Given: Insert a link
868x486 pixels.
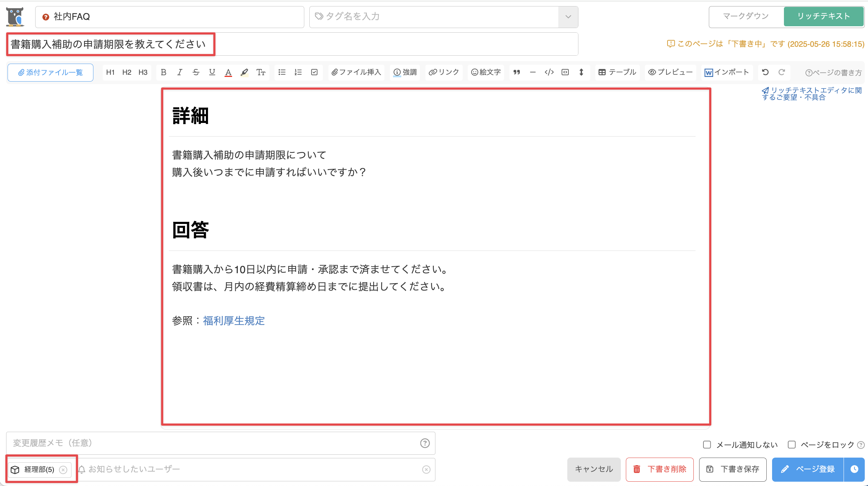Looking at the screenshot, I should [444, 72].
